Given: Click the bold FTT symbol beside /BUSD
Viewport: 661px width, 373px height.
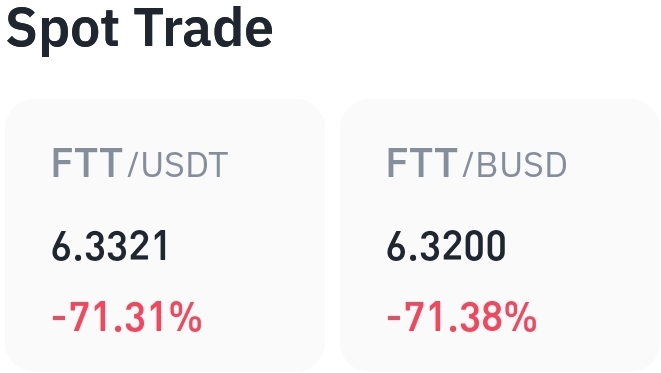Looking at the screenshot, I should pos(422,163).
